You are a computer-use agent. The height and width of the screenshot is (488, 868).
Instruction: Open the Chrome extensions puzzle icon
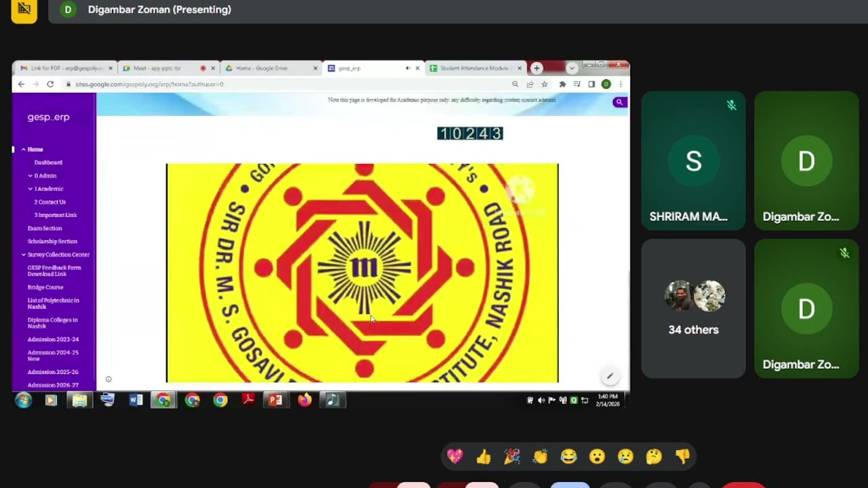click(562, 84)
